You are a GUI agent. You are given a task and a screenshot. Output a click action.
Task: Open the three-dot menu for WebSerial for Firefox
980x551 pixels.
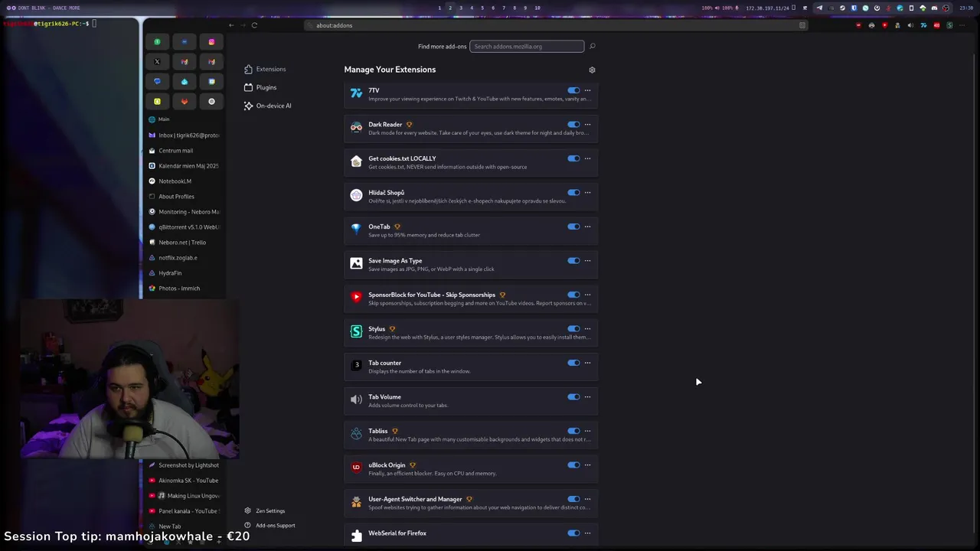pos(587,533)
